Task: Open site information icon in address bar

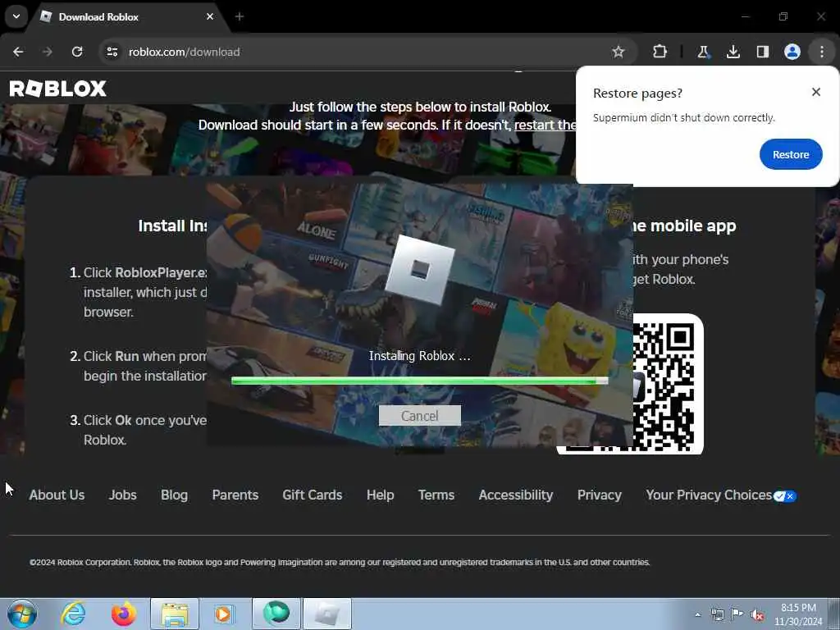Action: tap(112, 52)
